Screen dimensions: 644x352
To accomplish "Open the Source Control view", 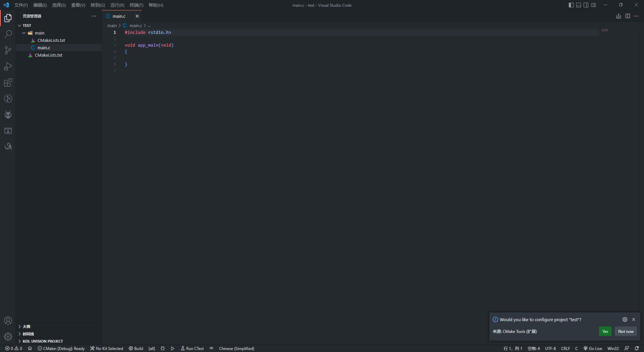I will pyautogui.click(x=8, y=50).
